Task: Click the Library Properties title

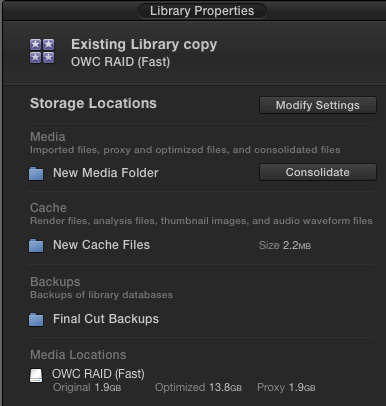Action: [202, 11]
